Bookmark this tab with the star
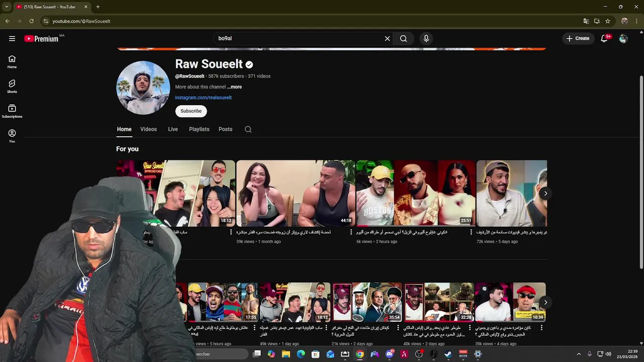Viewport: 644px width, 362px height. [608, 21]
